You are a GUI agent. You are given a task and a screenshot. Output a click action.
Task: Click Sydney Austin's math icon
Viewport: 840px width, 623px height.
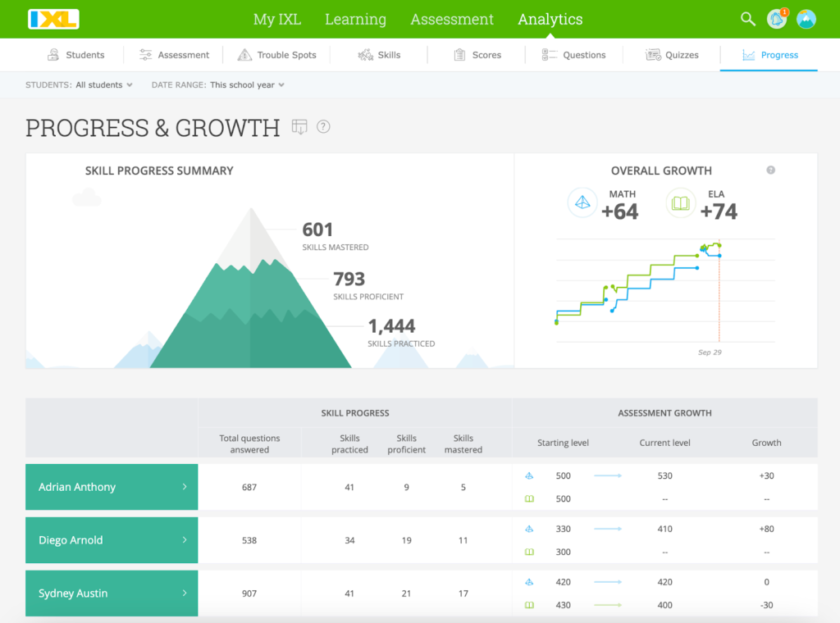529,582
